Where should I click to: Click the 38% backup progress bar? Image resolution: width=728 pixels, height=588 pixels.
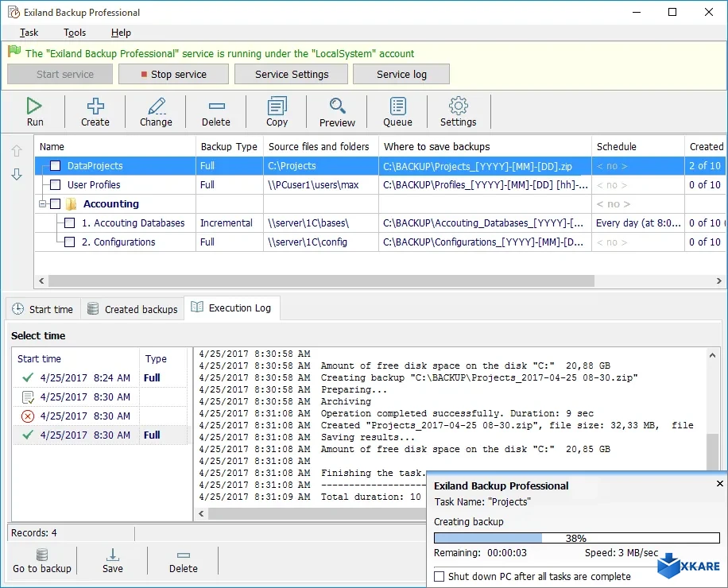point(577,538)
